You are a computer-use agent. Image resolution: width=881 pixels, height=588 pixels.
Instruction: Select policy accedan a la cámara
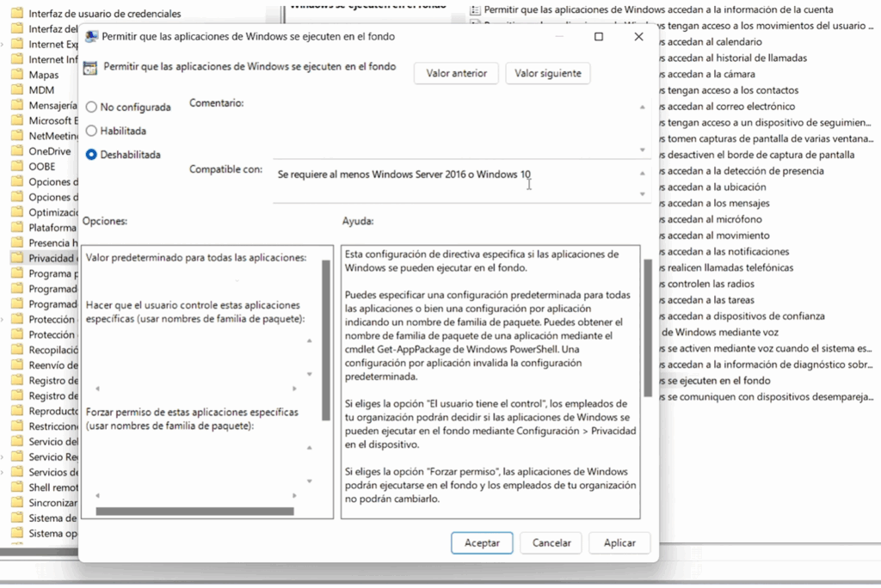tap(707, 74)
